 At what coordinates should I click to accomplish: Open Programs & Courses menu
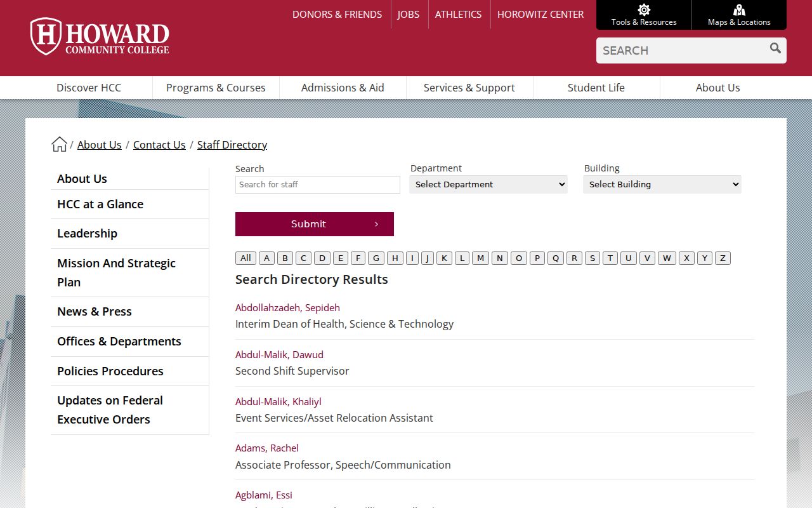tap(216, 88)
